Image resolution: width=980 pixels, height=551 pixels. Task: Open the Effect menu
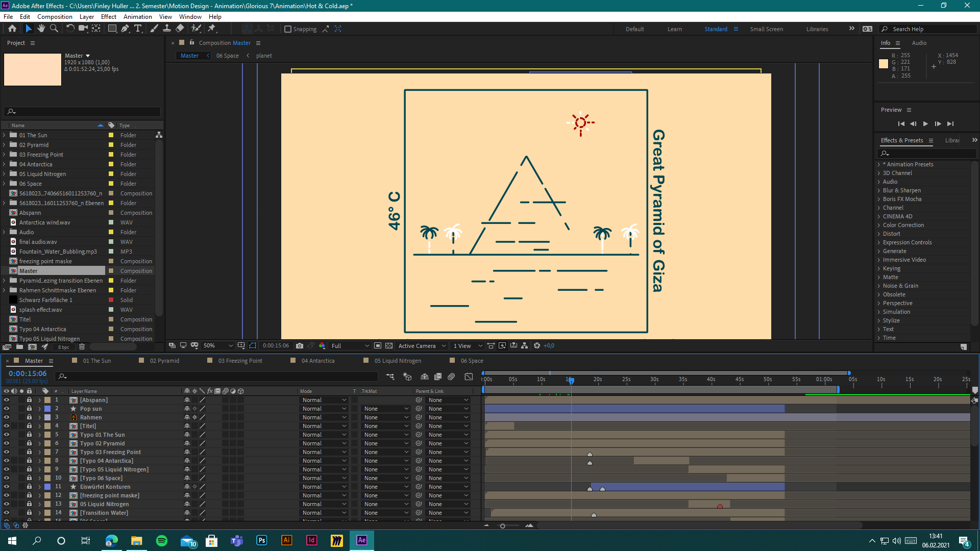(x=109, y=17)
